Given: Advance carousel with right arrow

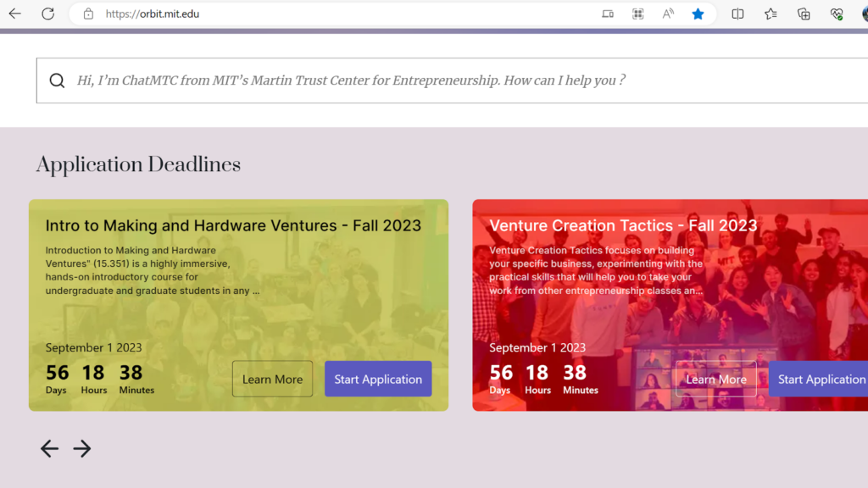Looking at the screenshot, I should click(82, 448).
